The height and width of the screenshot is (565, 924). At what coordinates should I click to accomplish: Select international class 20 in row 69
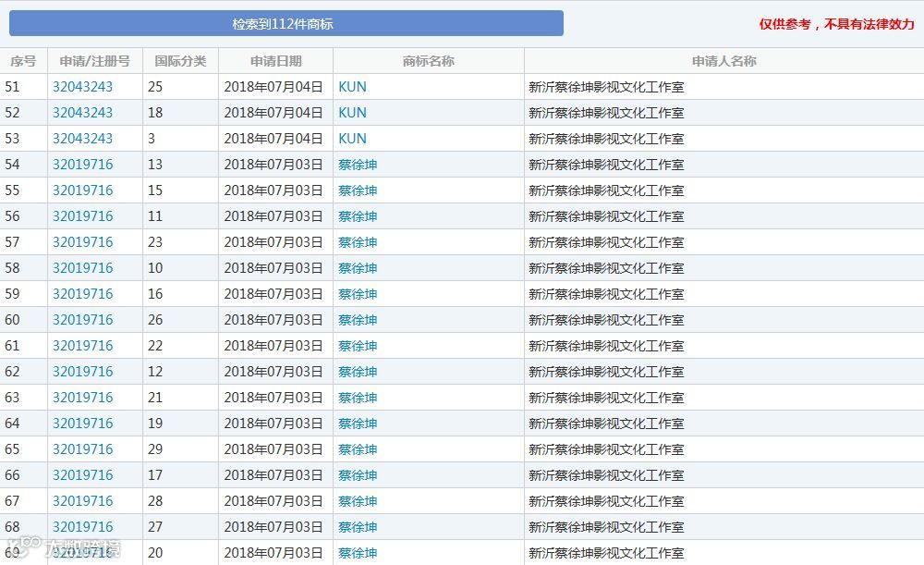coord(155,554)
